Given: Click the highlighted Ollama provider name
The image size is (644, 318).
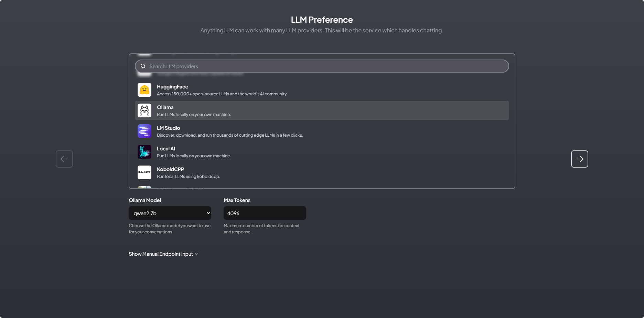Looking at the screenshot, I should coord(165,107).
